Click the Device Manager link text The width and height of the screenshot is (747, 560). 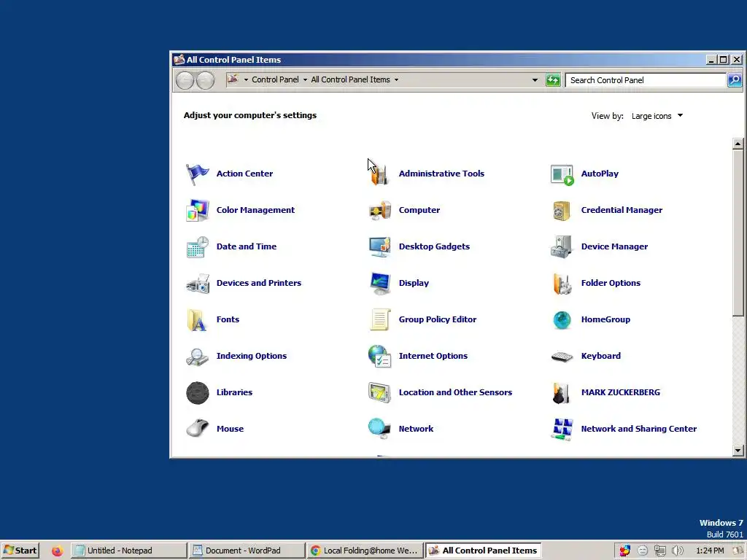pyautogui.click(x=614, y=246)
